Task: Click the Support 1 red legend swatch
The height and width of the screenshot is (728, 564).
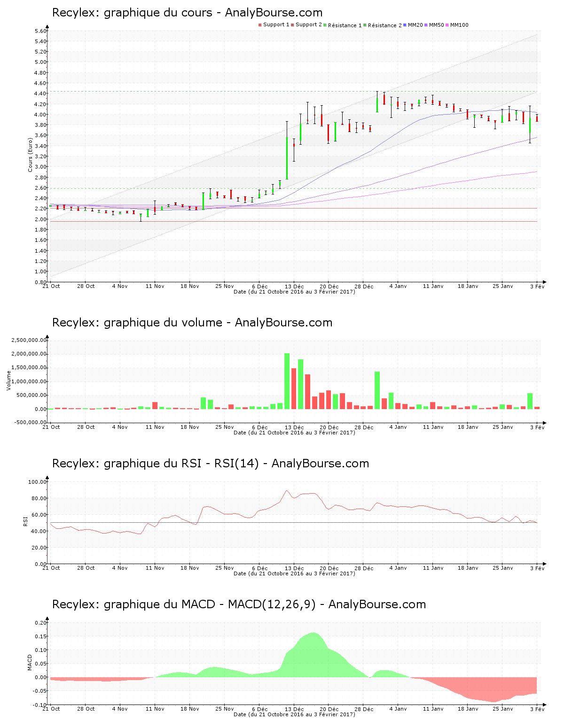Action: (x=260, y=25)
